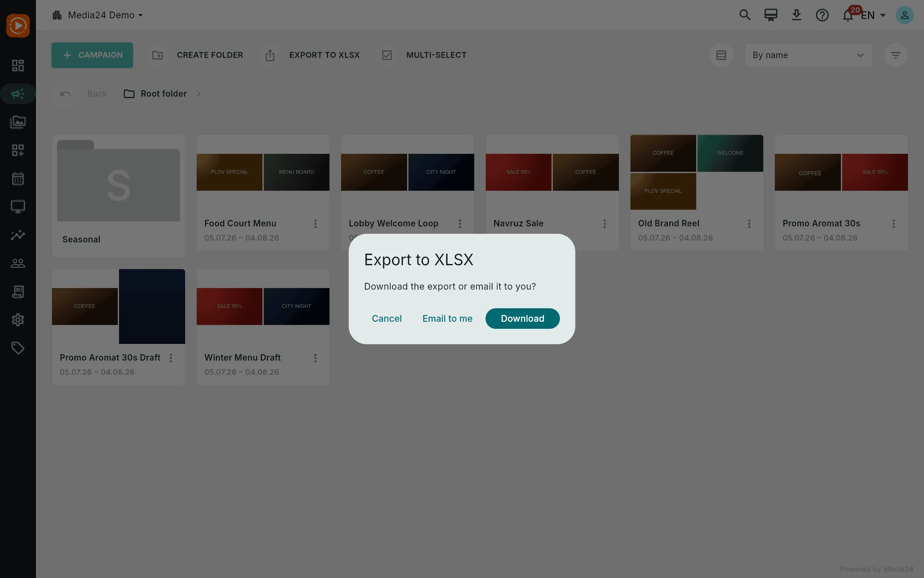Open the help question mark icon
The width and height of the screenshot is (924, 578).
(x=822, y=15)
